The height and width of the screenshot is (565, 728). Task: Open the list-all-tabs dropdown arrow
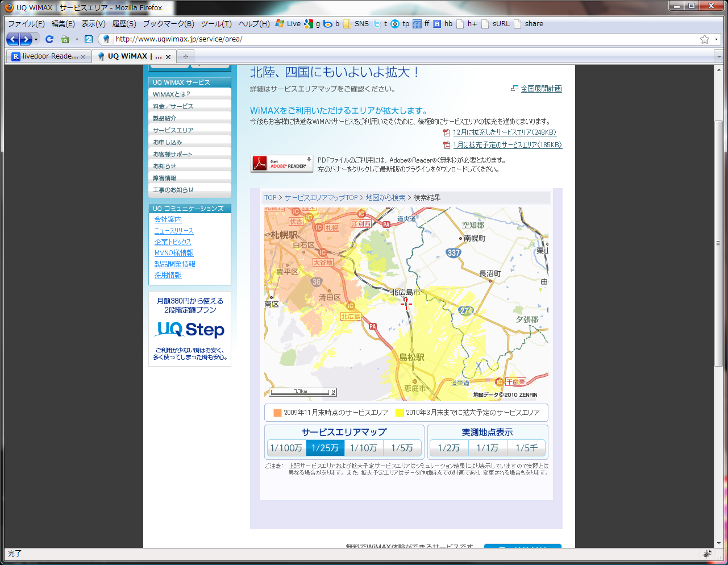coord(718,57)
